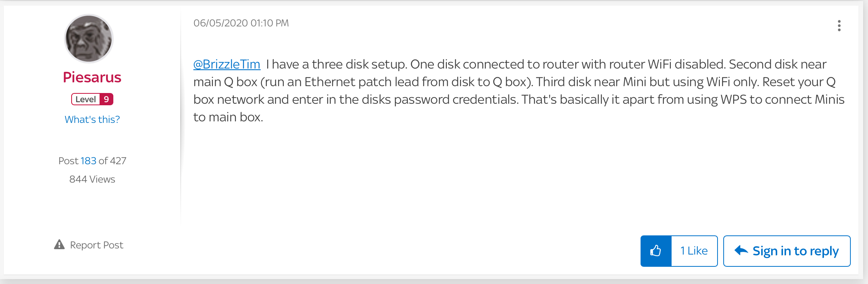Click the "What's this?" link
Viewport: 868px width, 284px height.
click(92, 119)
